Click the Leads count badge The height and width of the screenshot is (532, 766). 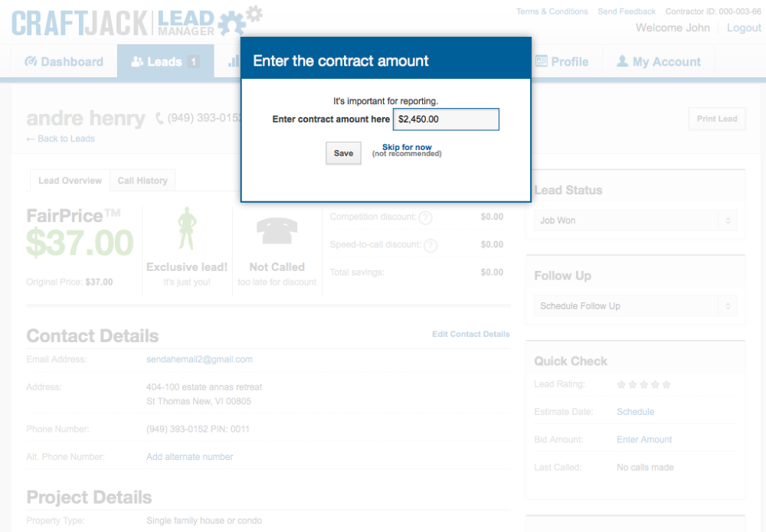[194, 62]
